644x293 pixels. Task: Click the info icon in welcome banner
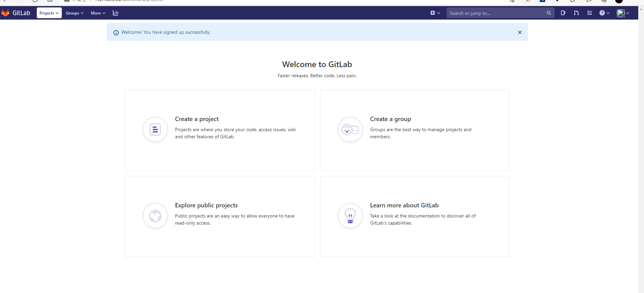coord(116,32)
